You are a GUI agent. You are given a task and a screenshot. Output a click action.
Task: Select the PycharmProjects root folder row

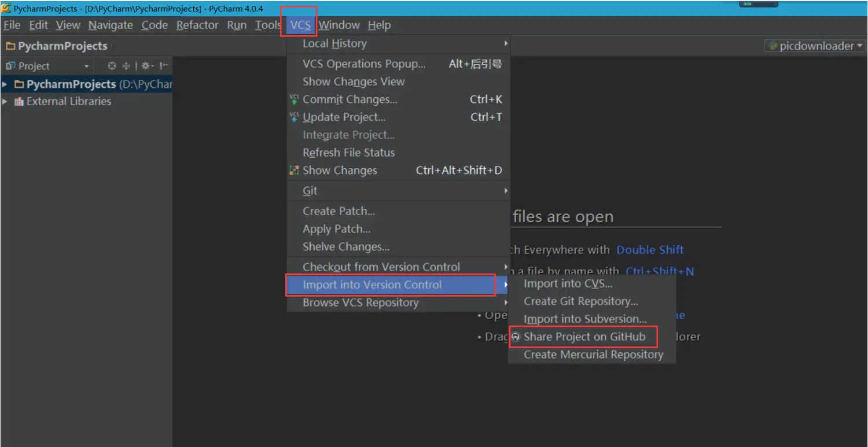point(86,84)
